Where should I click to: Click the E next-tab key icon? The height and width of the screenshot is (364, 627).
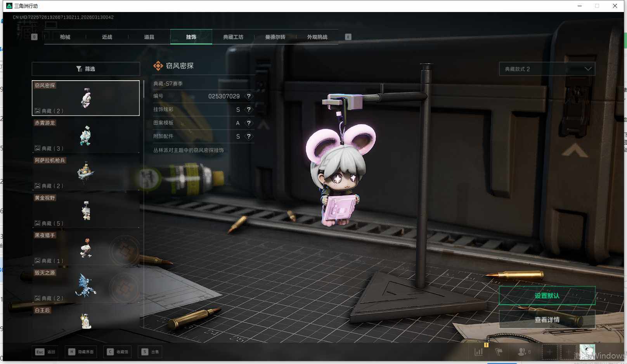[x=348, y=37]
